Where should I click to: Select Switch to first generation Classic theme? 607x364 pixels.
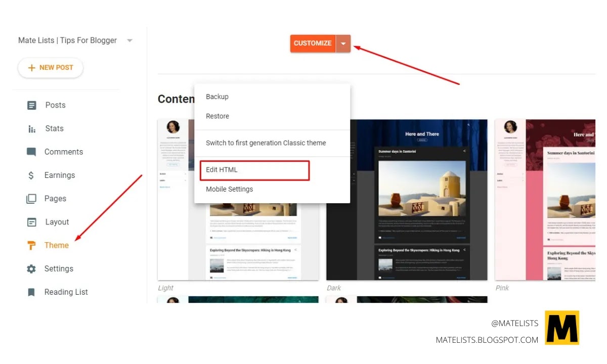[x=272, y=143]
